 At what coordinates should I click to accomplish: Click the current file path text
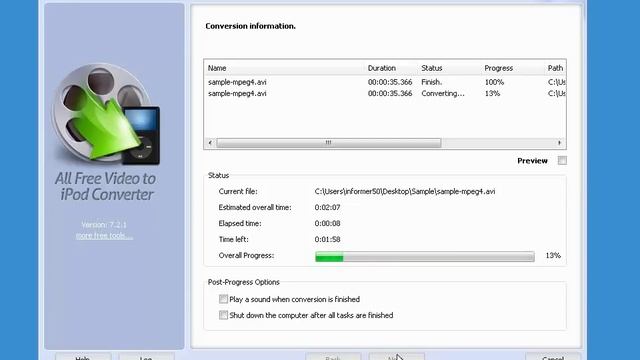pyautogui.click(x=405, y=191)
